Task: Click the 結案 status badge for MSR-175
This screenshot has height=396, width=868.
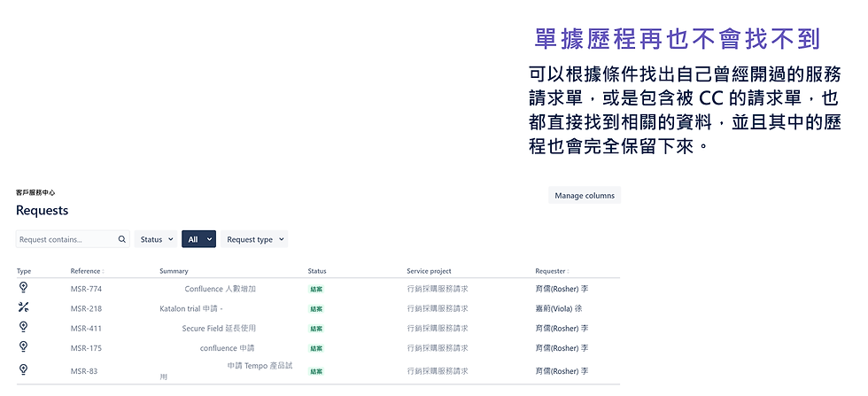Action: pyautogui.click(x=316, y=348)
